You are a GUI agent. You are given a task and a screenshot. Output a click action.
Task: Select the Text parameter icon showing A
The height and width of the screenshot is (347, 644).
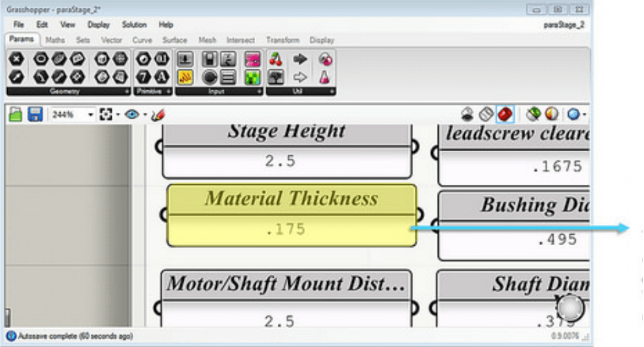click(x=162, y=77)
